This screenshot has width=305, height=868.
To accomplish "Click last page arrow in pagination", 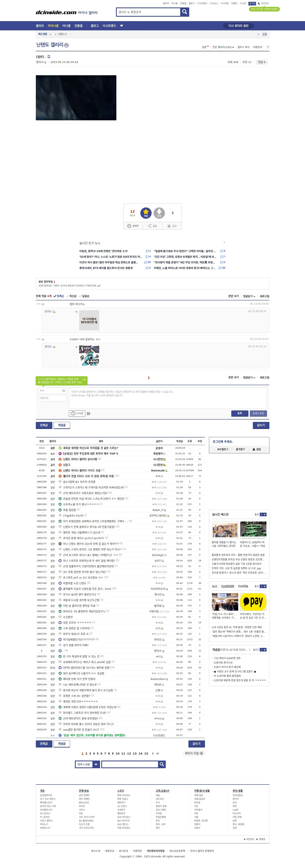I will click(158, 754).
